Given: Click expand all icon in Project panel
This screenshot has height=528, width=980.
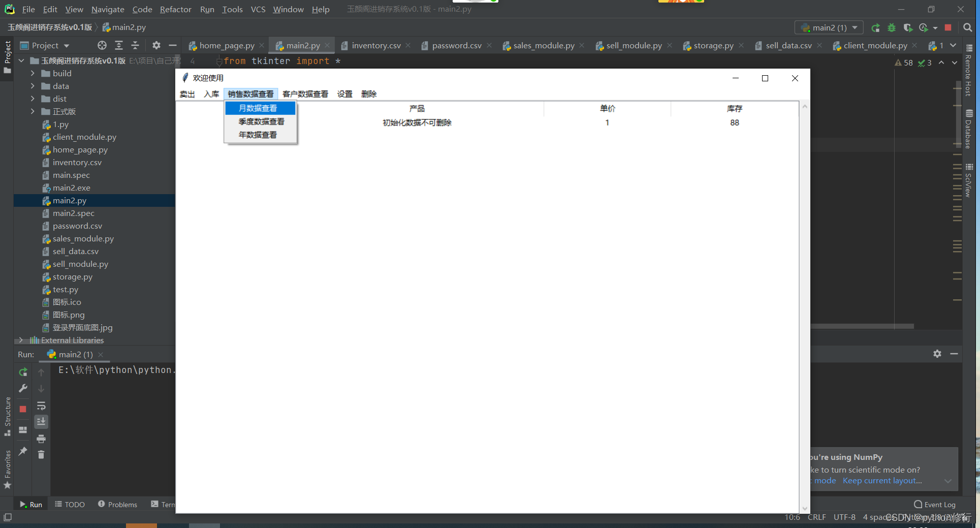Looking at the screenshot, I should pyautogui.click(x=119, y=45).
